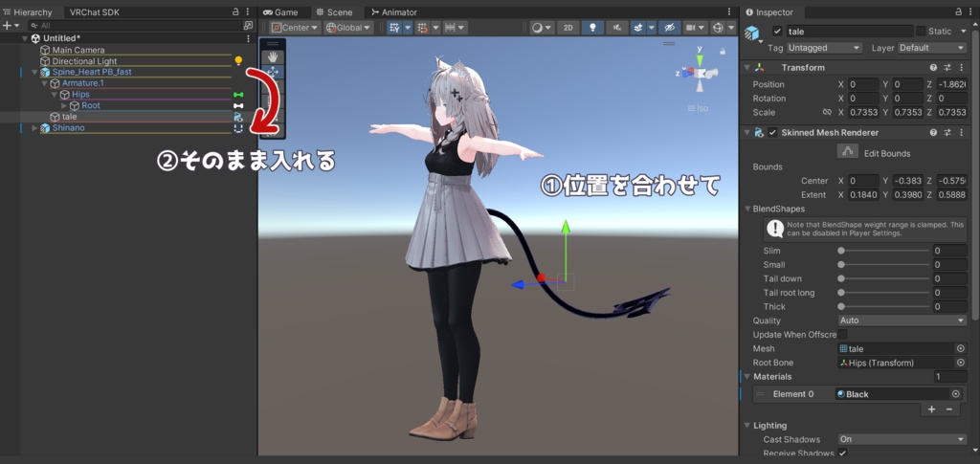The image size is (980, 464).
Task: Toggle grid snapping icon in Scene toolbar
Action: click(422, 28)
